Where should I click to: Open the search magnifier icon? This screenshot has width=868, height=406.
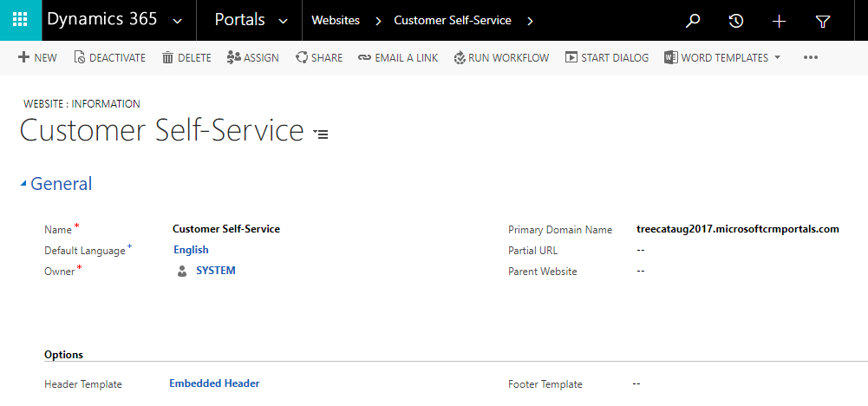click(693, 21)
